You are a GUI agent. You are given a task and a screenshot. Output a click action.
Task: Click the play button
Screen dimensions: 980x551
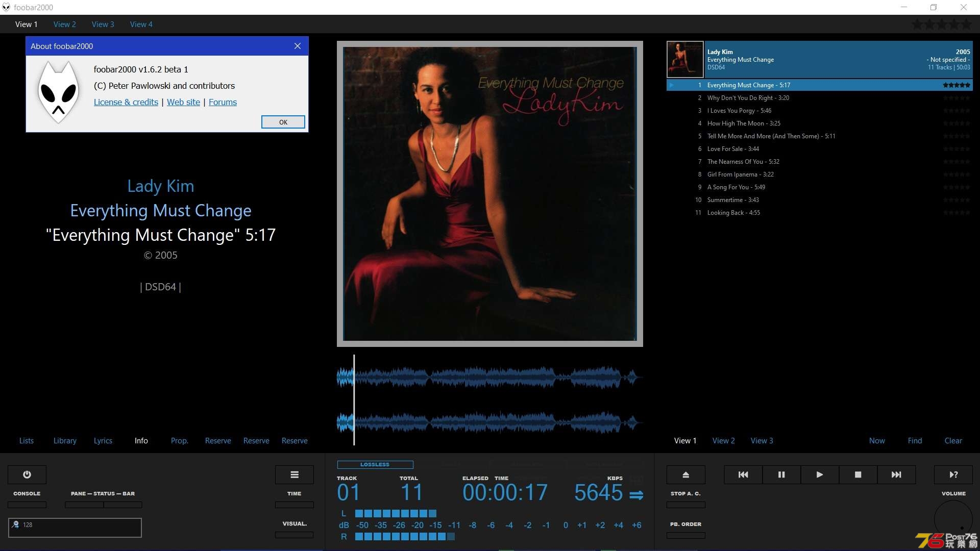820,474
